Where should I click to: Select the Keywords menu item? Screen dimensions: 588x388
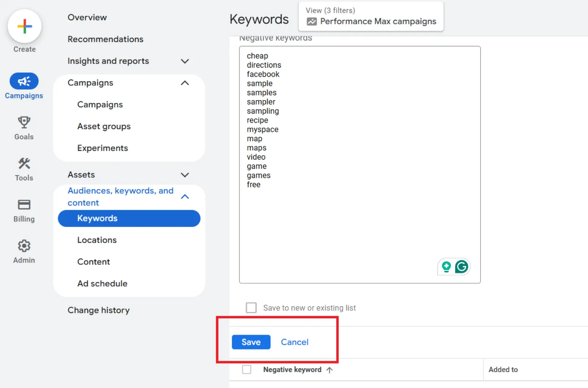point(129,218)
